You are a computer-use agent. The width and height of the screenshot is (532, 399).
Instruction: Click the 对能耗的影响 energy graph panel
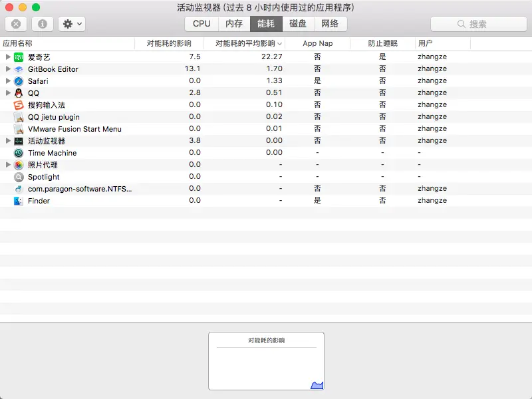point(267,361)
